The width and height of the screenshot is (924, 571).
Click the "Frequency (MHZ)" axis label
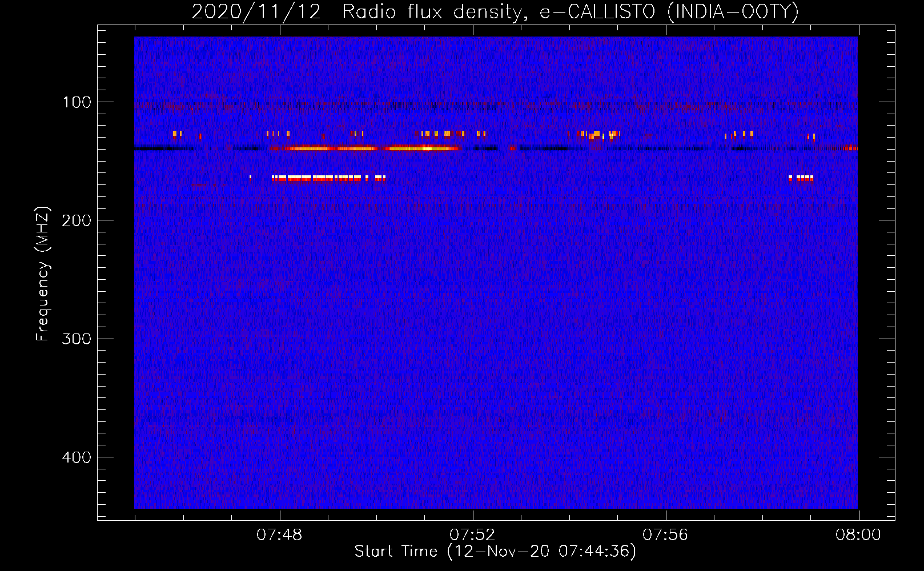(43, 274)
